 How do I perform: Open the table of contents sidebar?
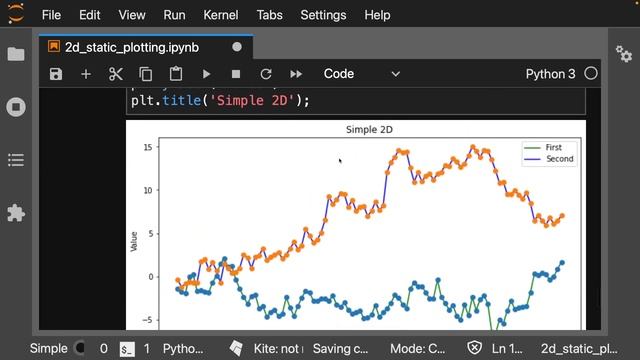16,160
